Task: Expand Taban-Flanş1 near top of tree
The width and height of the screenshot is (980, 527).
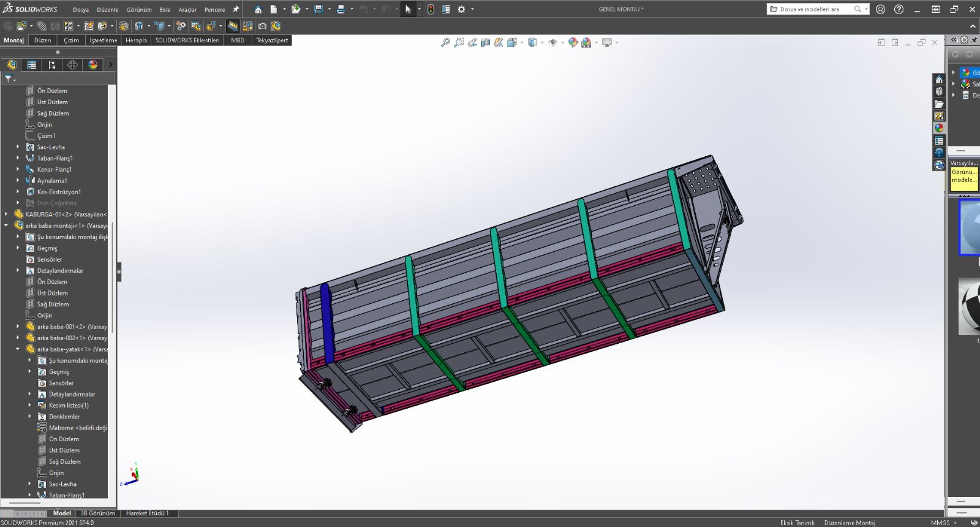Action: point(18,158)
